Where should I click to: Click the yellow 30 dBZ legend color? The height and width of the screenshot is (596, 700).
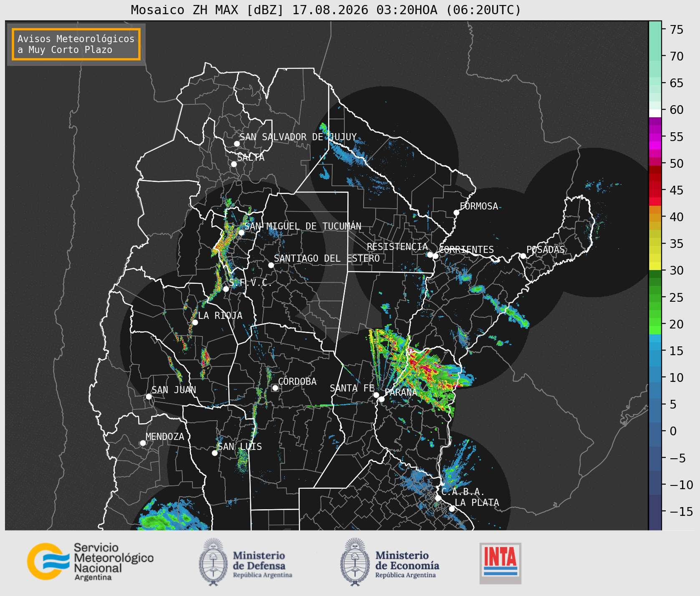tap(655, 266)
